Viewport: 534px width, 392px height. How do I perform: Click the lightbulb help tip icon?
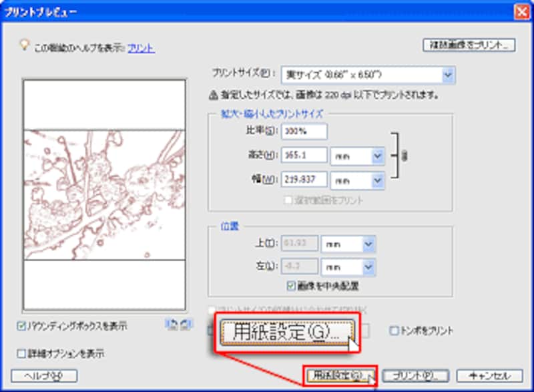point(25,45)
